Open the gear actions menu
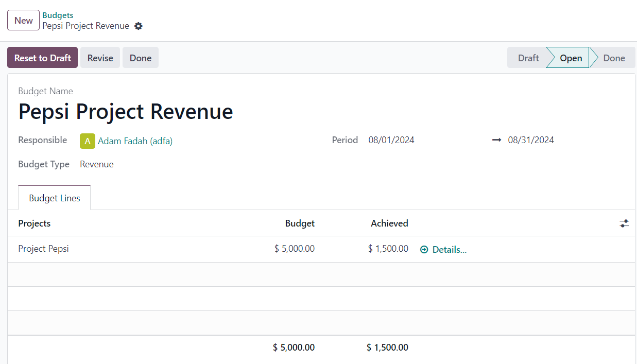This screenshot has height=364, width=637. pos(138,26)
